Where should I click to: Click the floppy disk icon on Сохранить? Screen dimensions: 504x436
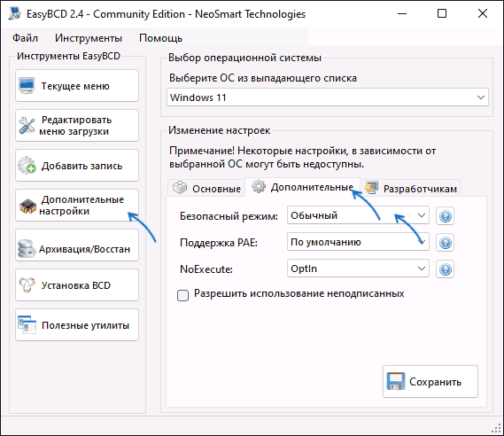point(395,381)
